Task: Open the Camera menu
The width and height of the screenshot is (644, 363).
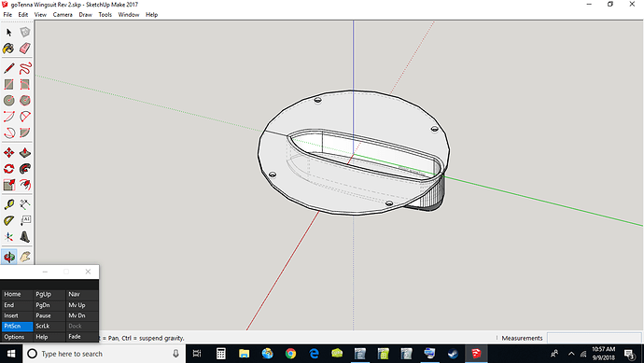Action: (63, 14)
